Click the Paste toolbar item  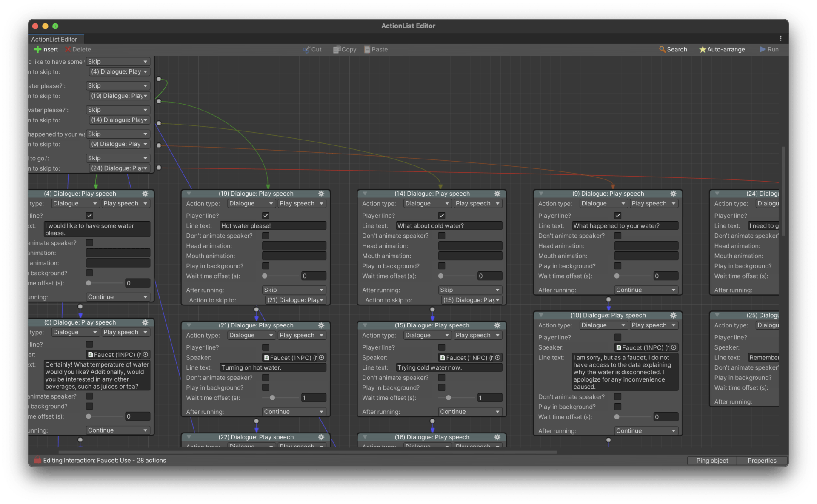(x=376, y=49)
